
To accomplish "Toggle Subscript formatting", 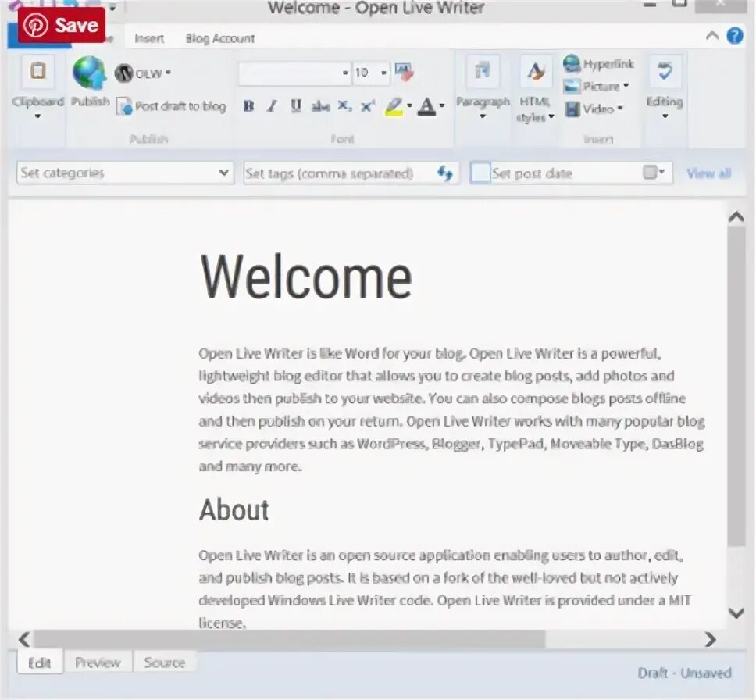I will [x=344, y=106].
